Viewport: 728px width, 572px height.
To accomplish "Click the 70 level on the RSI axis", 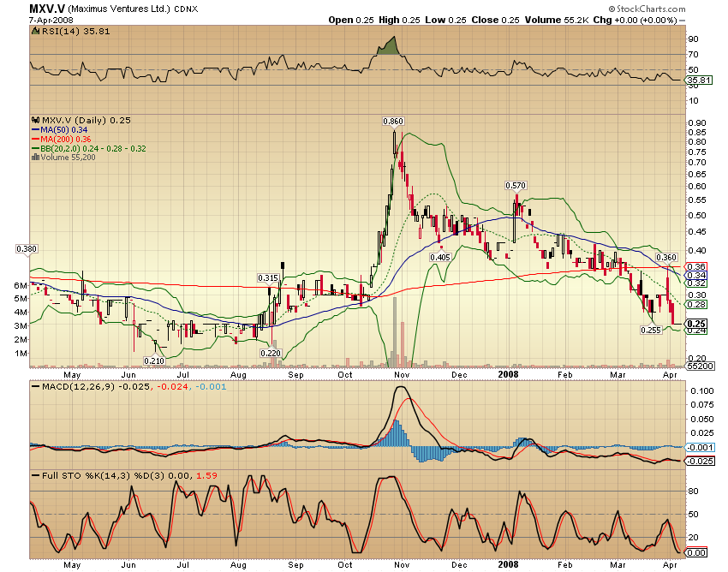I will click(693, 54).
